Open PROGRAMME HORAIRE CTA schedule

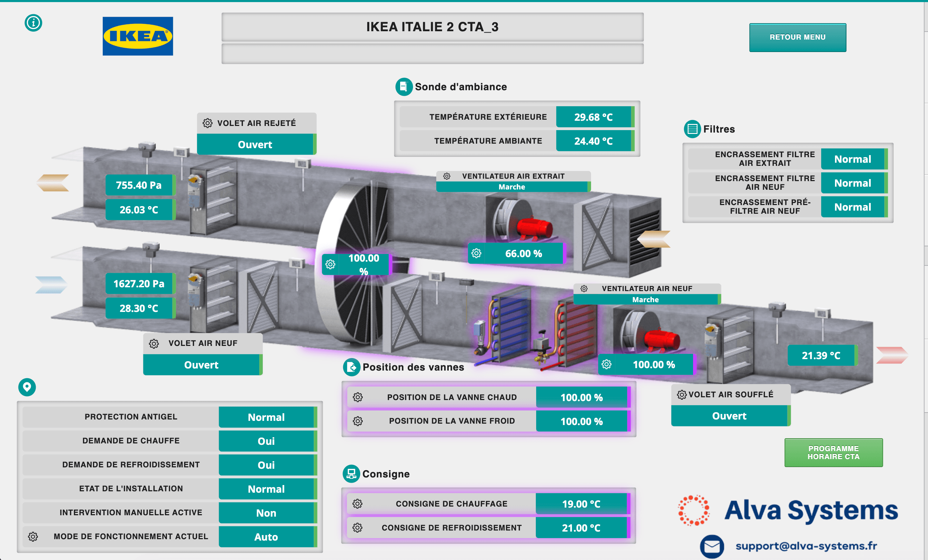tap(834, 452)
